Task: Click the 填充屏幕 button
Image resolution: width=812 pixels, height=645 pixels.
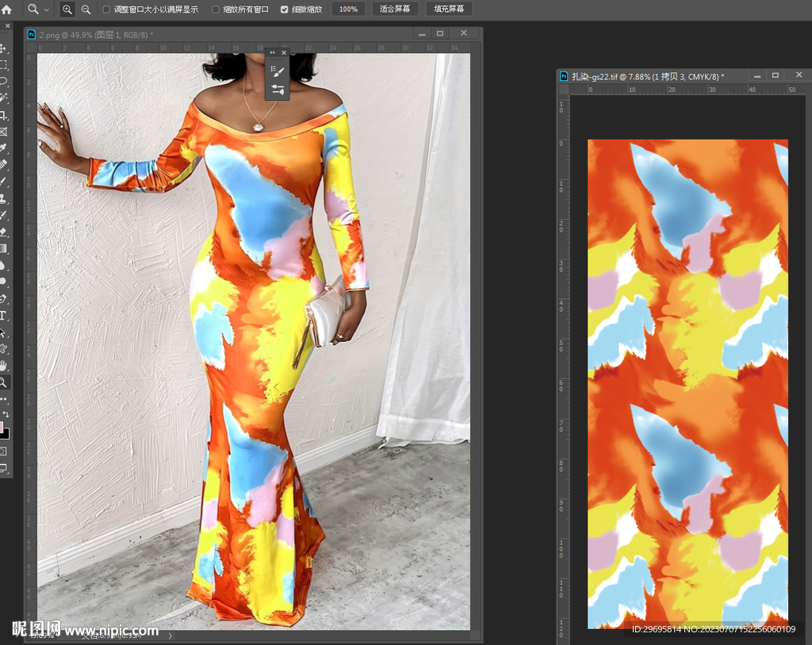Action: coord(449,10)
